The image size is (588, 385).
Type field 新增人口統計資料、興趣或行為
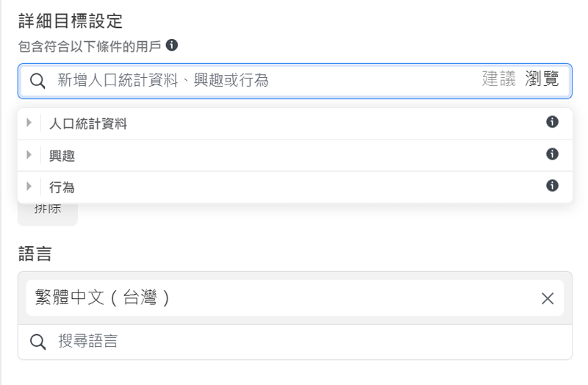tap(257, 80)
